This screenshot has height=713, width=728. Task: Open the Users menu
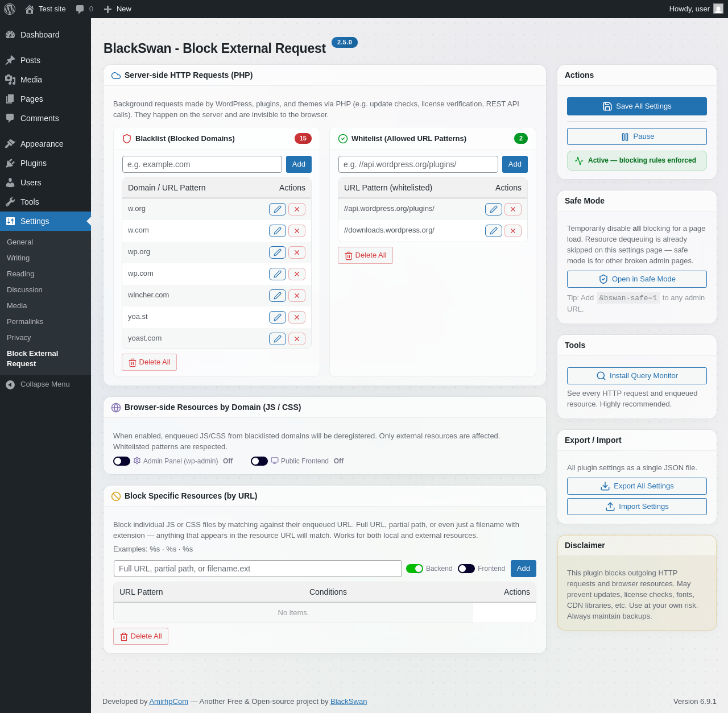pyautogui.click(x=45, y=183)
